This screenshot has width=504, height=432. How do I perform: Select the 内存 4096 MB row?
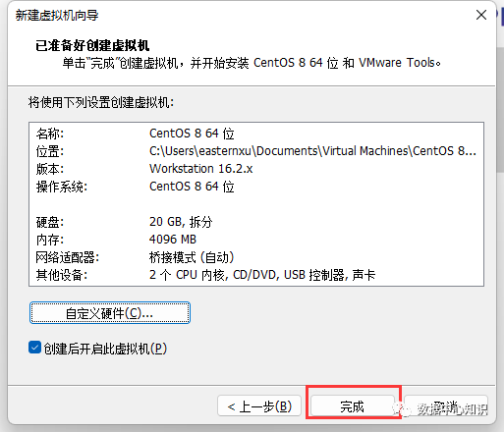(256, 240)
